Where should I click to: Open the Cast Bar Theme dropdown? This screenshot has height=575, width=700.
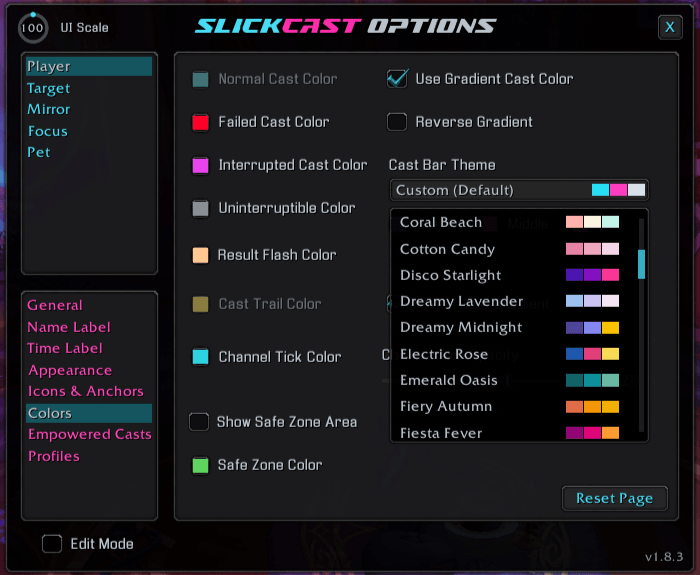[519, 190]
